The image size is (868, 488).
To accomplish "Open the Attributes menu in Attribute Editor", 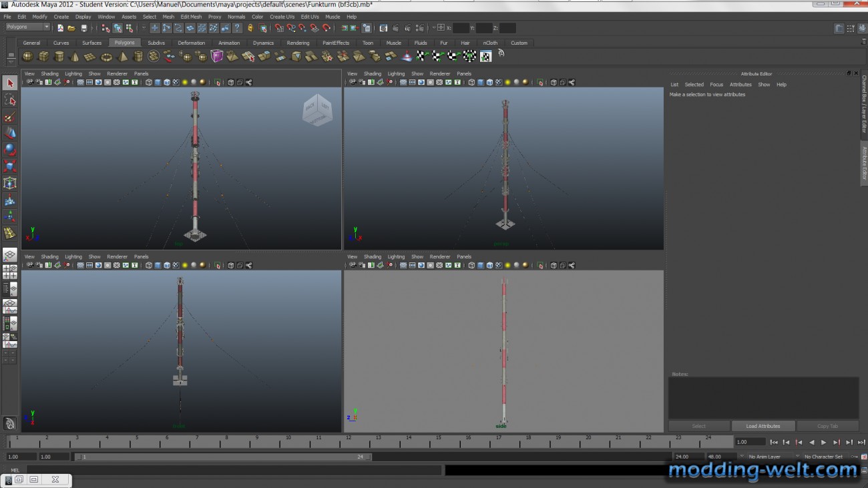I will click(740, 85).
